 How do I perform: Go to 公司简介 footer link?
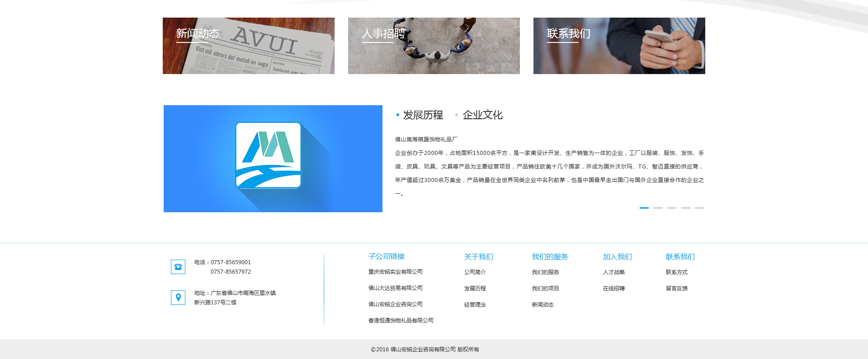pos(475,272)
